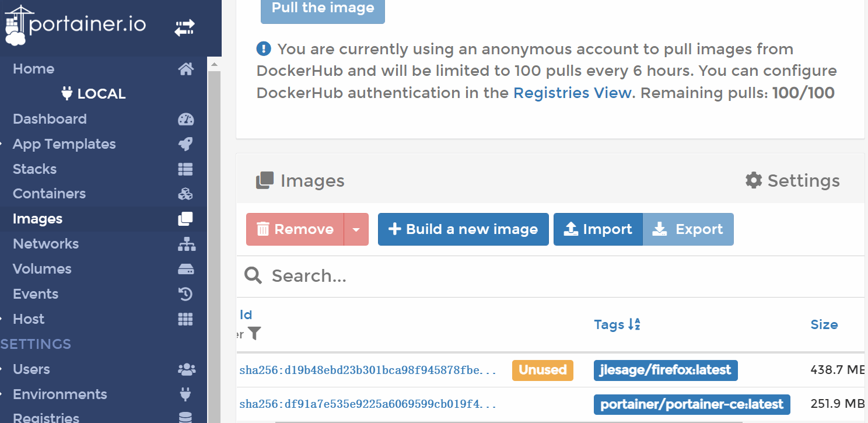Image resolution: width=868 pixels, height=423 pixels.
Task: Click the Networks sitemap icon
Action: (187, 244)
